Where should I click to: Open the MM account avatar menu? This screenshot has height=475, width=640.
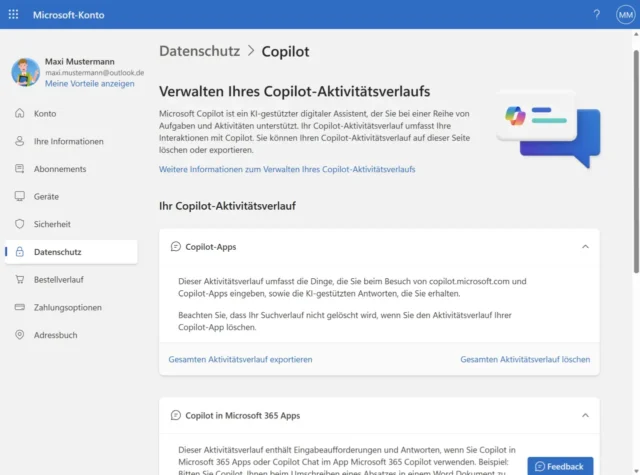click(625, 15)
